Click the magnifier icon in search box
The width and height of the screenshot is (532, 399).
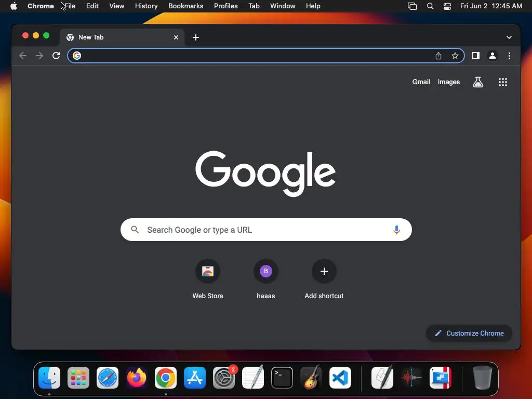135,230
